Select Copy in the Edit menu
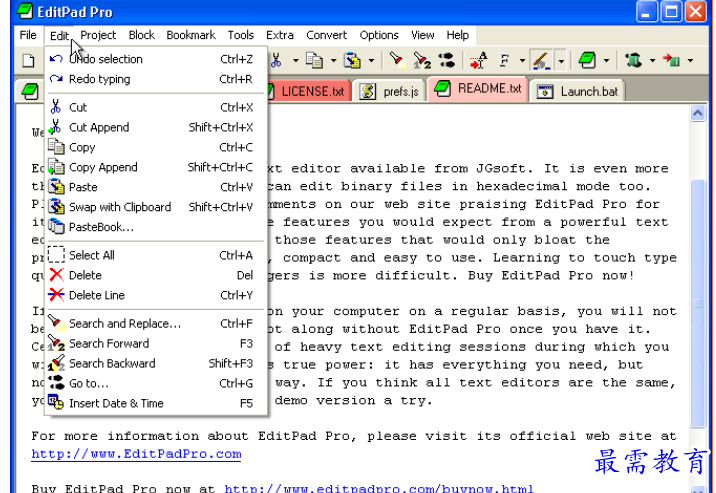This screenshot has width=716, height=493. tap(156, 147)
